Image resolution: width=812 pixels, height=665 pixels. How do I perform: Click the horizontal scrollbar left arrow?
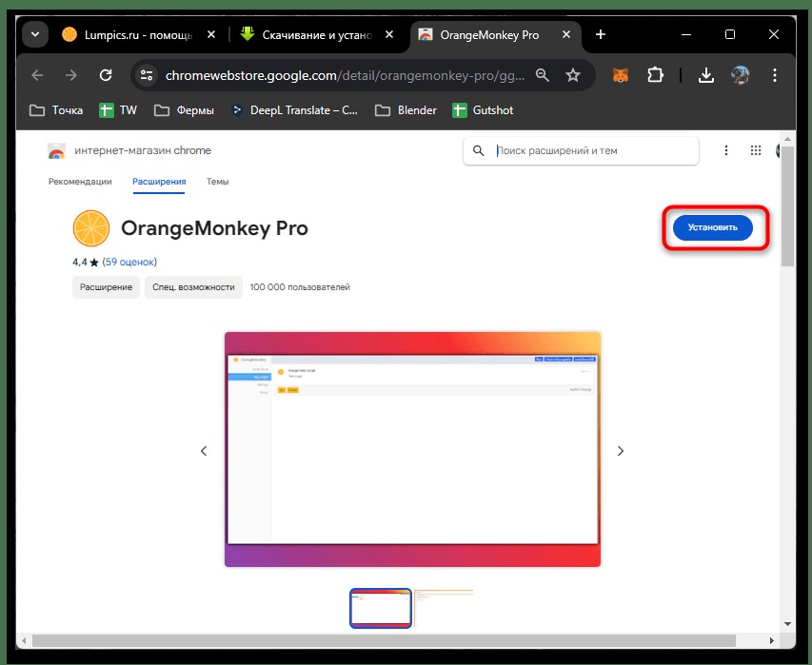(23, 640)
